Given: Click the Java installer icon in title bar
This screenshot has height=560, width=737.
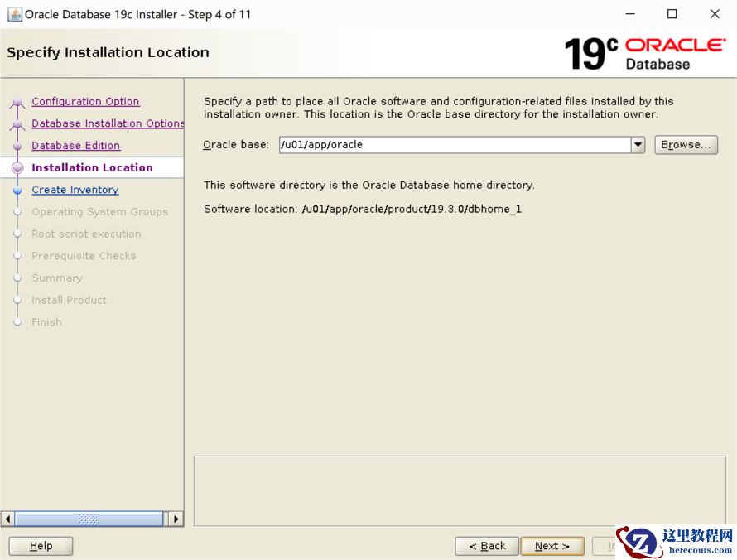Looking at the screenshot, I should point(15,14).
